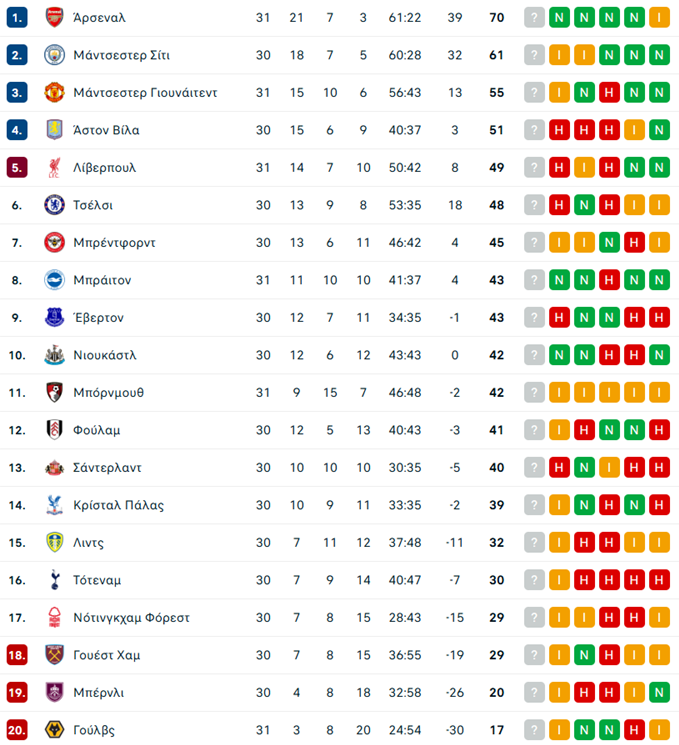The width and height of the screenshot is (679, 745).
Task: Open the Άστον Βίλα team page
Action: point(106,130)
